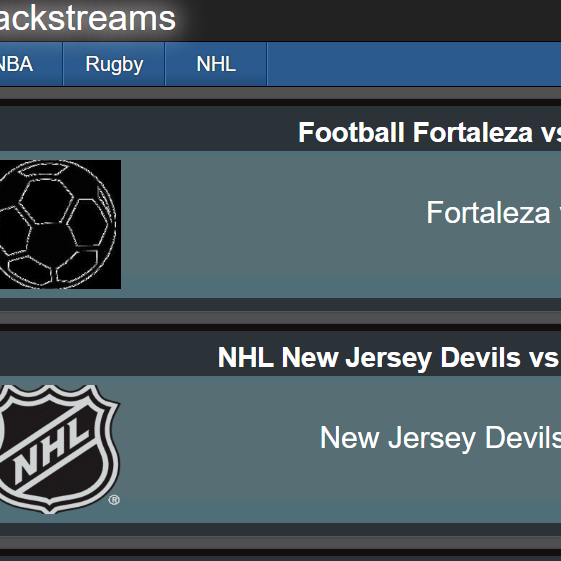Screen dimensions: 561x561
Task: Click the New Jersey Devils match text
Action: pyautogui.click(x=440, y=438)
